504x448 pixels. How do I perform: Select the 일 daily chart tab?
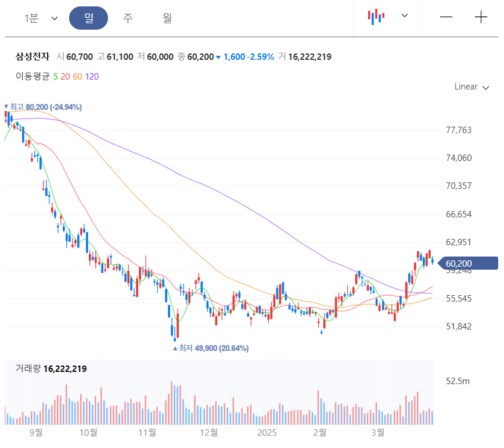pyautogui.click(x=88, y=18)
